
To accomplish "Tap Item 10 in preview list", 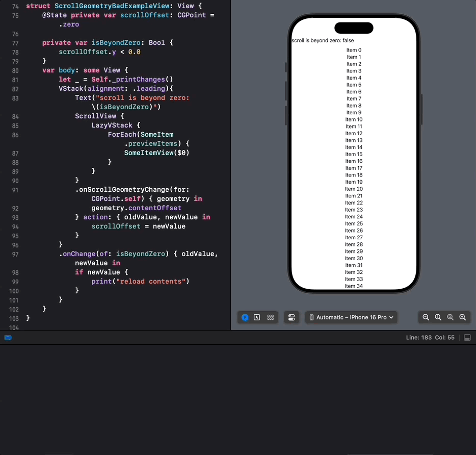I will coord(354,119).
